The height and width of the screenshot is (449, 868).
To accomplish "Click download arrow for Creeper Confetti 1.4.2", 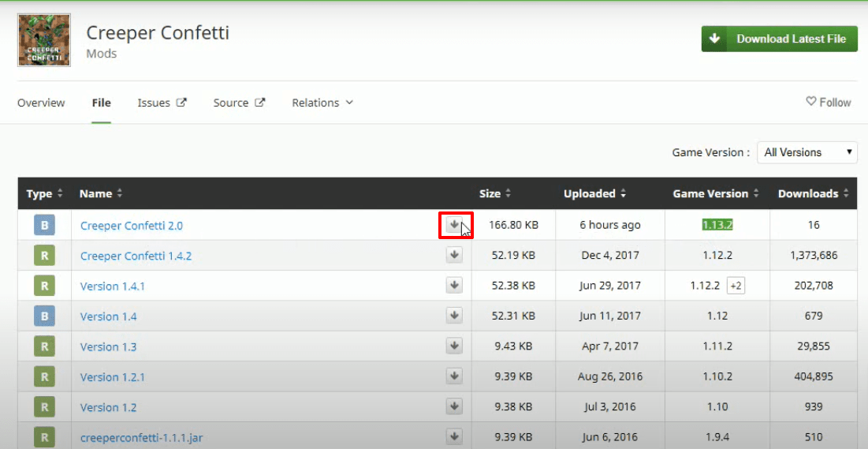I will [454, 255].
